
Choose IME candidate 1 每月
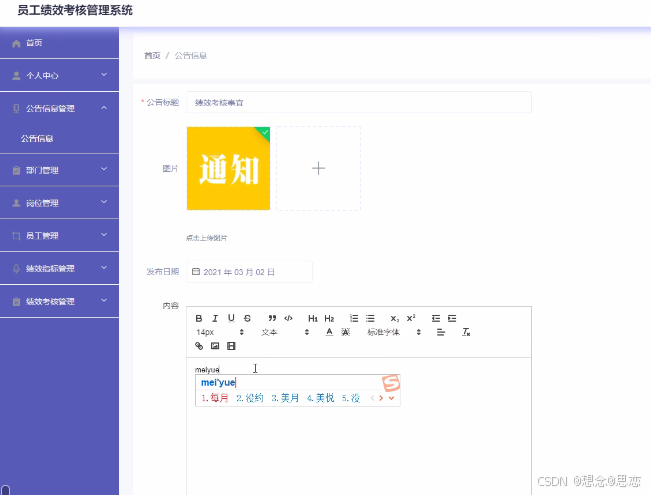tap(215, 398)
